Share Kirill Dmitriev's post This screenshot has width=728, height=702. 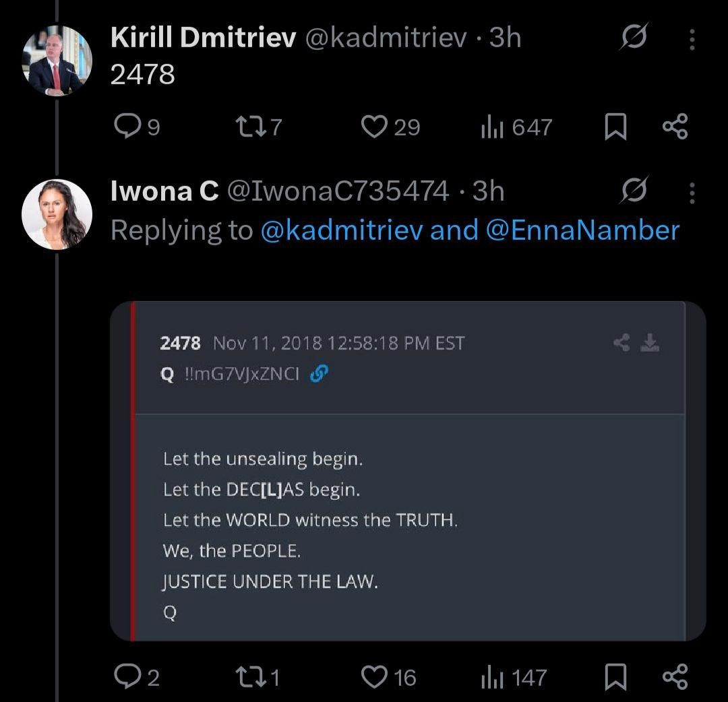pyautogui.click(x=675, y=127)
